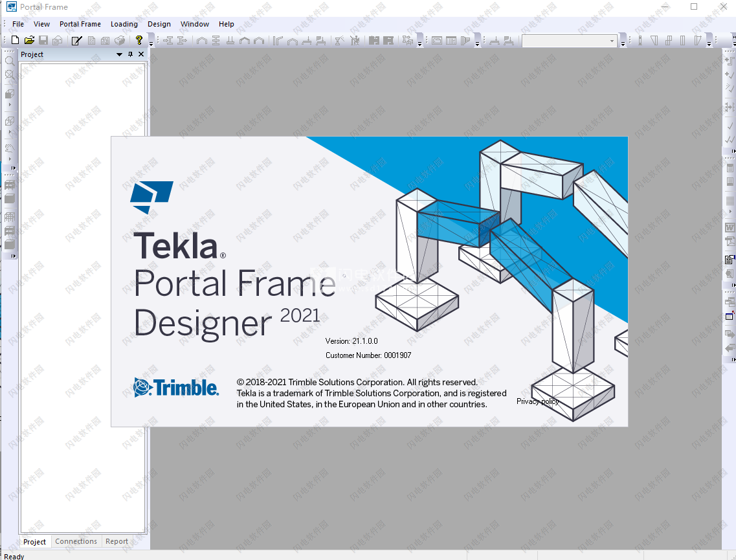Select the column base plate icon
736x560 pixels.
[x=230, y=40]
